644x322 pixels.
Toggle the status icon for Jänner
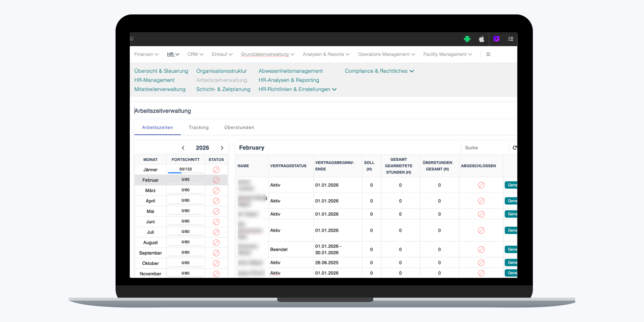216,170
